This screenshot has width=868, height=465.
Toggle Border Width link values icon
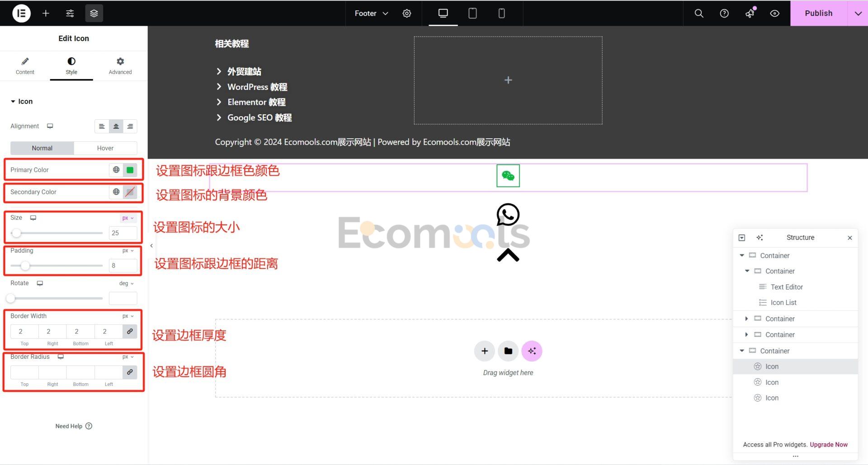pos(130,331)
